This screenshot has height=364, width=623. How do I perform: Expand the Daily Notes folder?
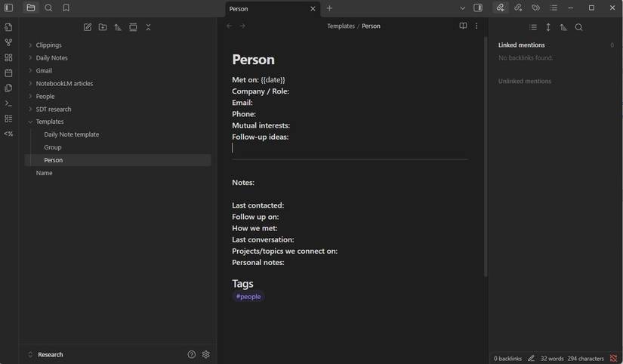click(x=30, y=57)
